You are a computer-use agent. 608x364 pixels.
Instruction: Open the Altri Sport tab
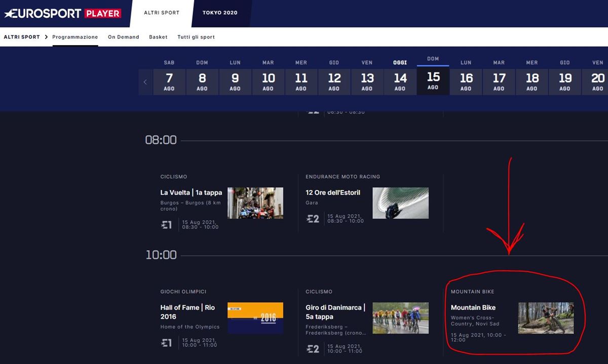click(162, 13)
